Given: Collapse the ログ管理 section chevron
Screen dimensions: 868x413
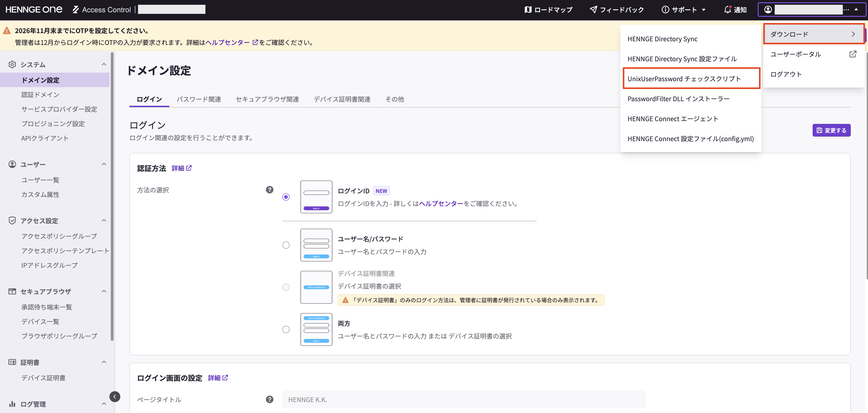Looking at the screenshot, I should point(104,403).
